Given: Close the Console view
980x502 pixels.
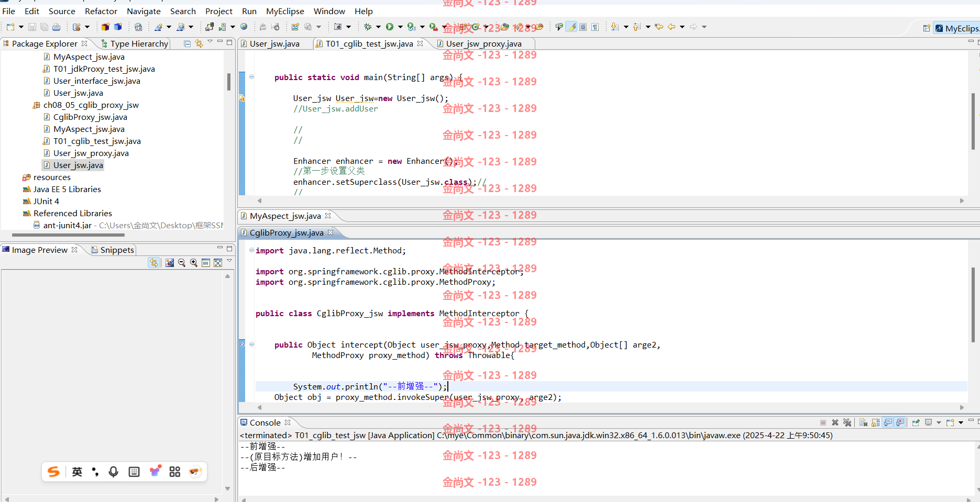Looking at the screenshot, I should 288,422.
